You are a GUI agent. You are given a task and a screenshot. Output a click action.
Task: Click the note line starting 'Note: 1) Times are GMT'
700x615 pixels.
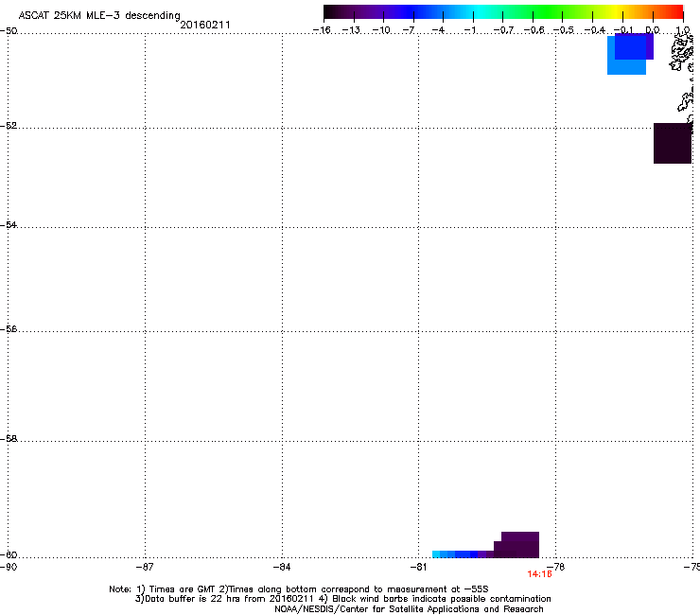pyautogui.click(x=299, y=589)
